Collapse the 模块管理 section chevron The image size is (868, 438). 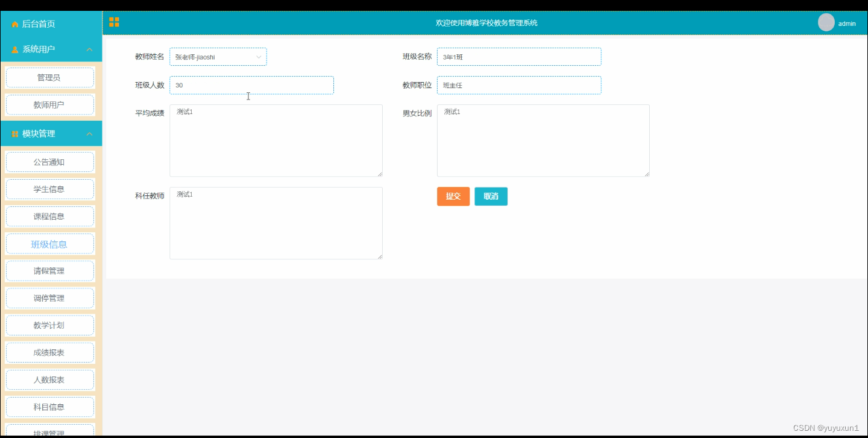[89, 134]
